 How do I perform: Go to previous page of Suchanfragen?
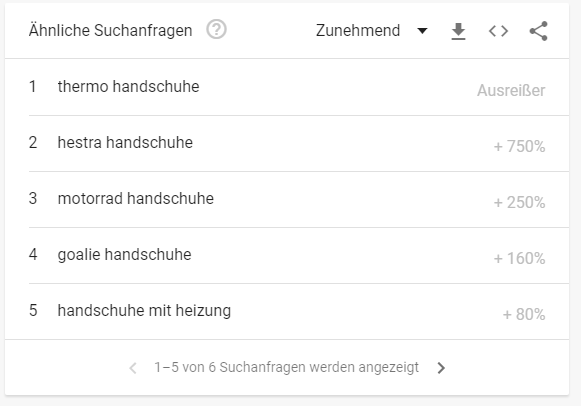133,368
